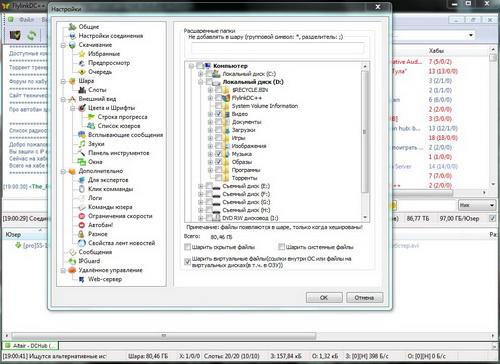This screenshot has width=500, height=364.
Task: Collapse the Дополнительно tree branch
Action: (63, 171)
